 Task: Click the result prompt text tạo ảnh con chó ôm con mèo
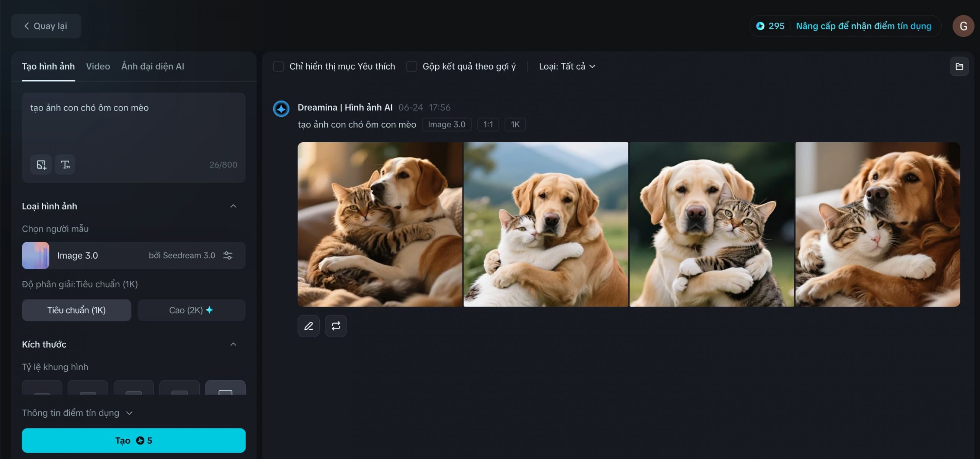[x=357, y=125]
